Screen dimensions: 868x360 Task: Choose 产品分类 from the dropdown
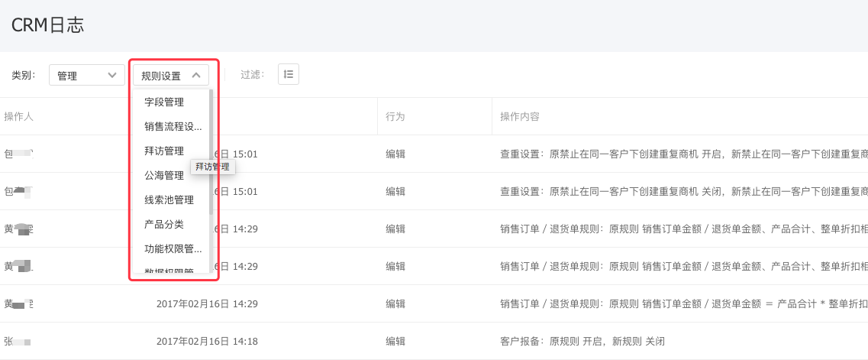[x=164, y=224]
